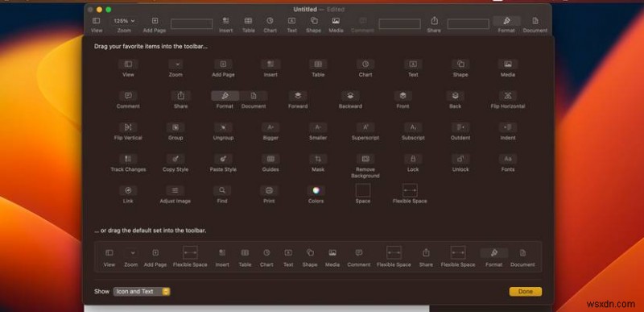Click the Unlock padlock icon

tap(460, 159)
